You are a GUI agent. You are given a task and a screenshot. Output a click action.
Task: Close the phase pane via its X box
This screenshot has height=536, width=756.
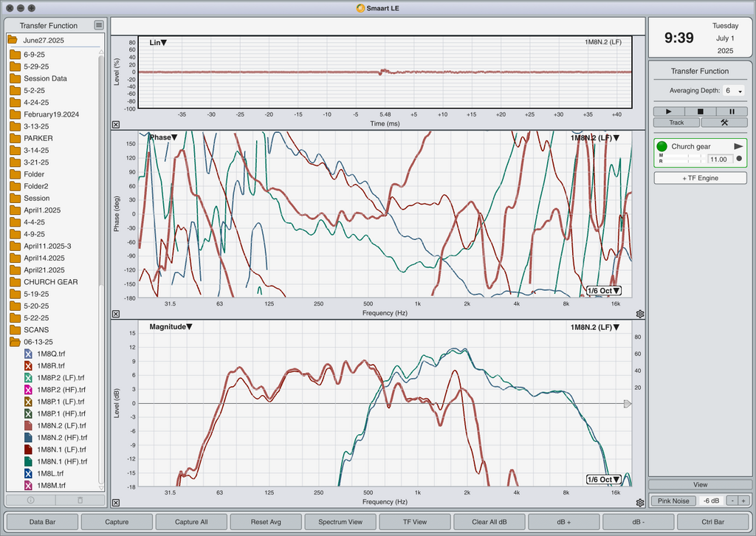click(x=116, y=314)
